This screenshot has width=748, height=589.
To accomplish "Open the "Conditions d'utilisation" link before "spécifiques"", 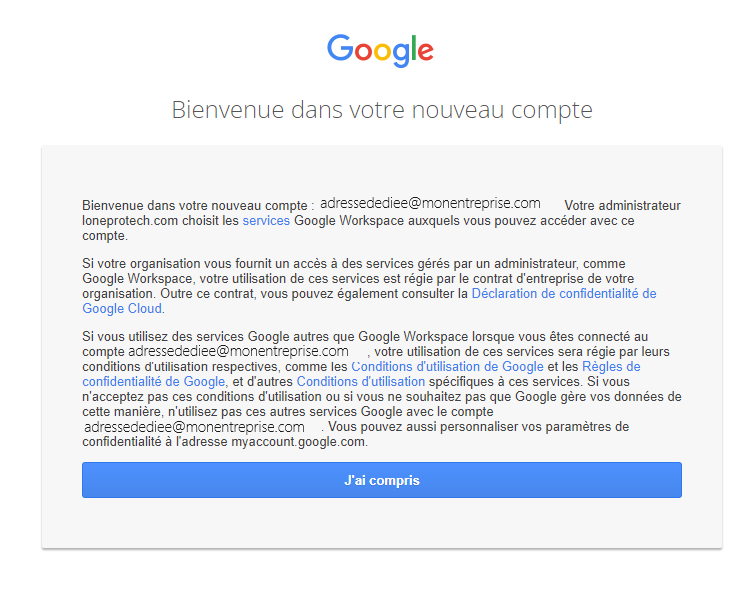I will pos(361,382).
